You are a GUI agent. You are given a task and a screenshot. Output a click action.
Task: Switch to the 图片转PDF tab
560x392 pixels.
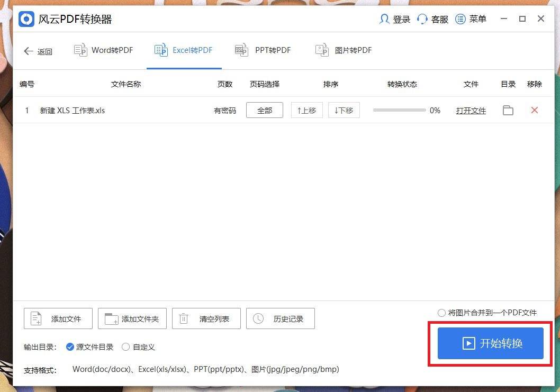[x=344, y=50]
